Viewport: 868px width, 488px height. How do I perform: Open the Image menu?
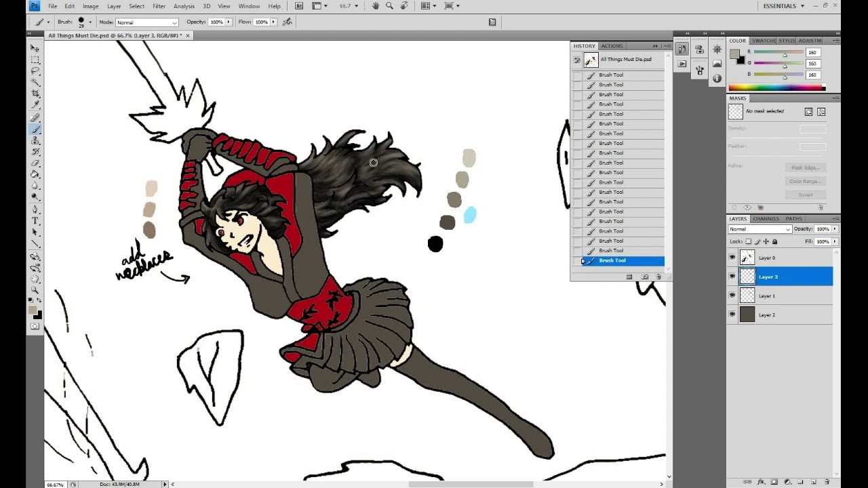tap(90, 6)
